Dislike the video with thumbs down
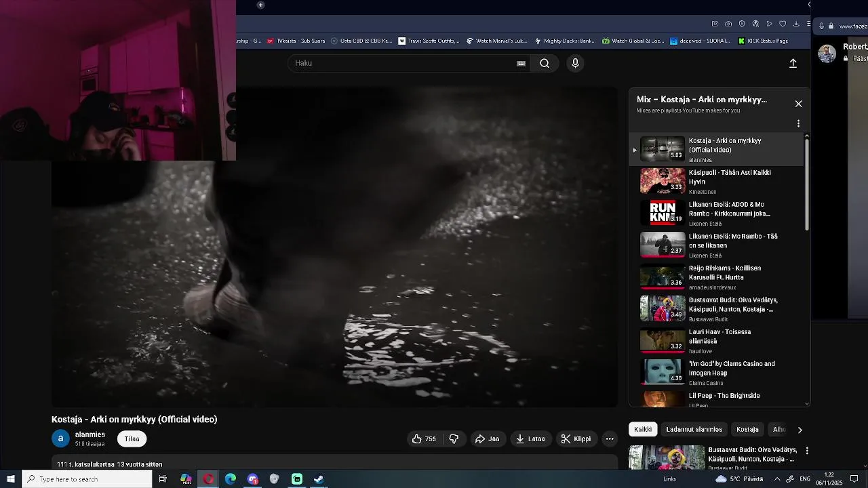The width and height of the screenshot is (868, 488). point(454,439)
